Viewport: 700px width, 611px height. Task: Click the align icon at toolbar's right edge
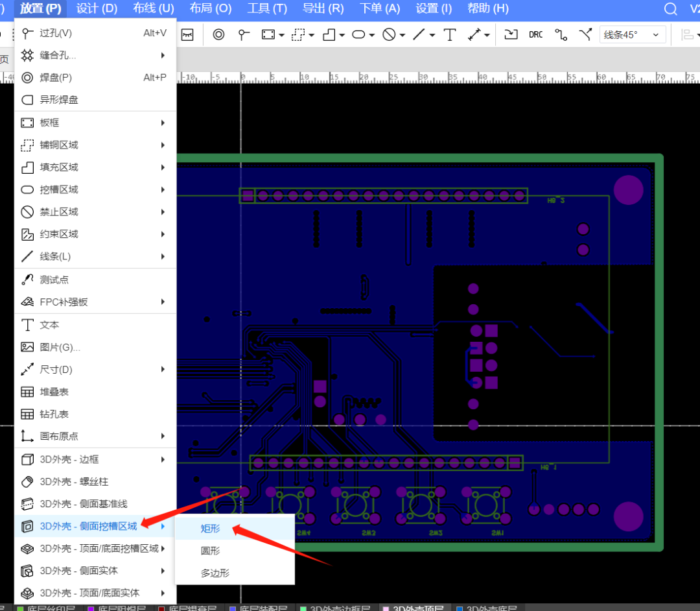coord(688,34)
